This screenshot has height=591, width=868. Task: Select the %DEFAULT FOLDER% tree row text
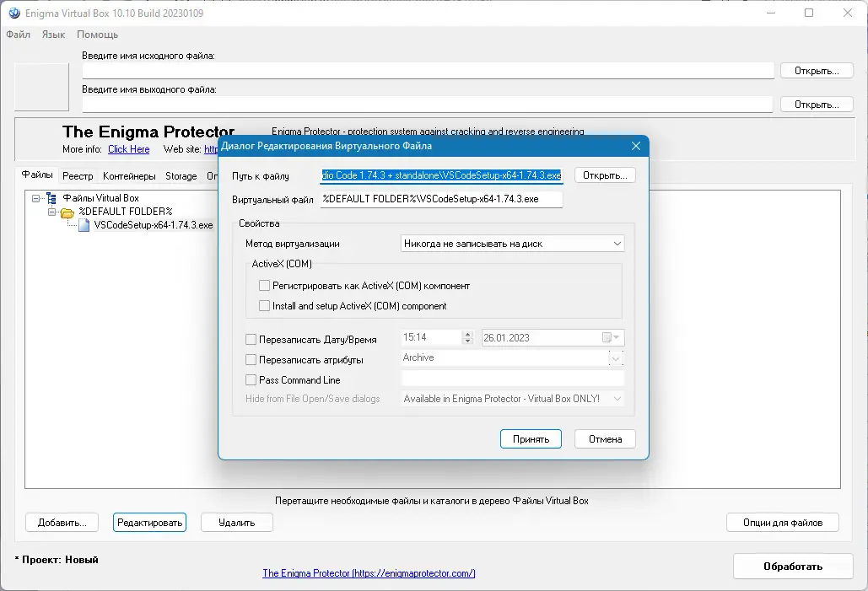(x=126, y=212)
